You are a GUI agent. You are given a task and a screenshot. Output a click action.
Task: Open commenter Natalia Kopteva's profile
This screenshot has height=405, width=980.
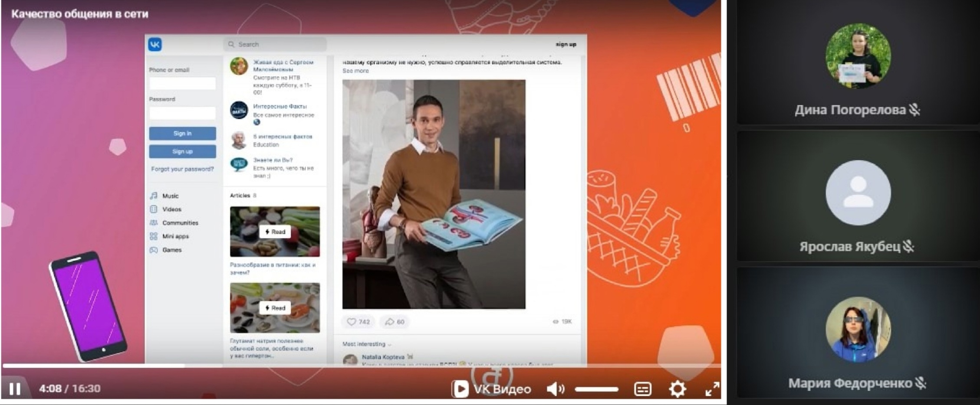pyautogui.click(x=383, y=357)
